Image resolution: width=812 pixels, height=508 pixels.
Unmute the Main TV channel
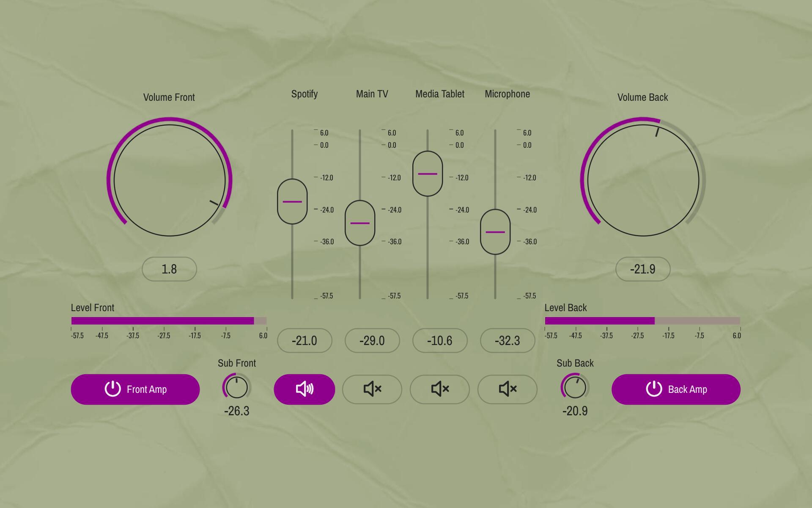tap(372, 389)
